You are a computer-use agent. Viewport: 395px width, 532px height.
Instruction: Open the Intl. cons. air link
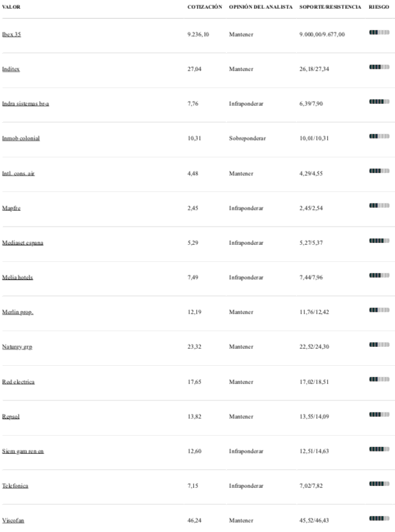(x=18, y=173)
